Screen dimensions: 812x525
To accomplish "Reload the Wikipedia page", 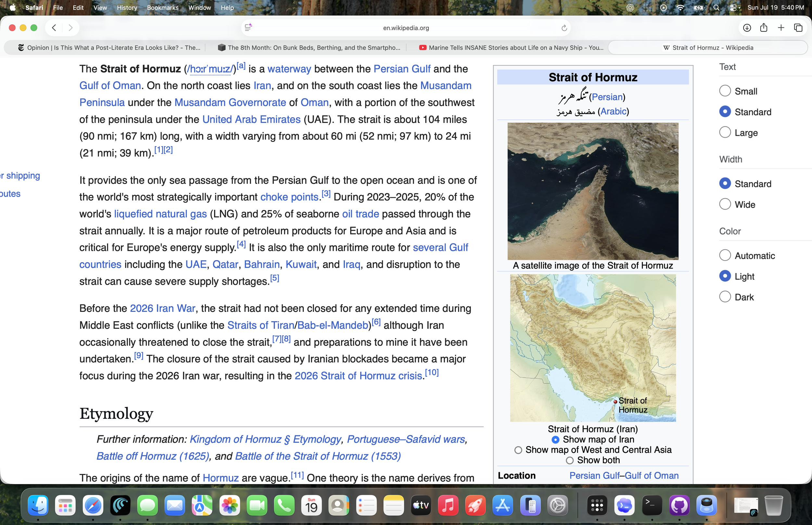I will 564,28.
